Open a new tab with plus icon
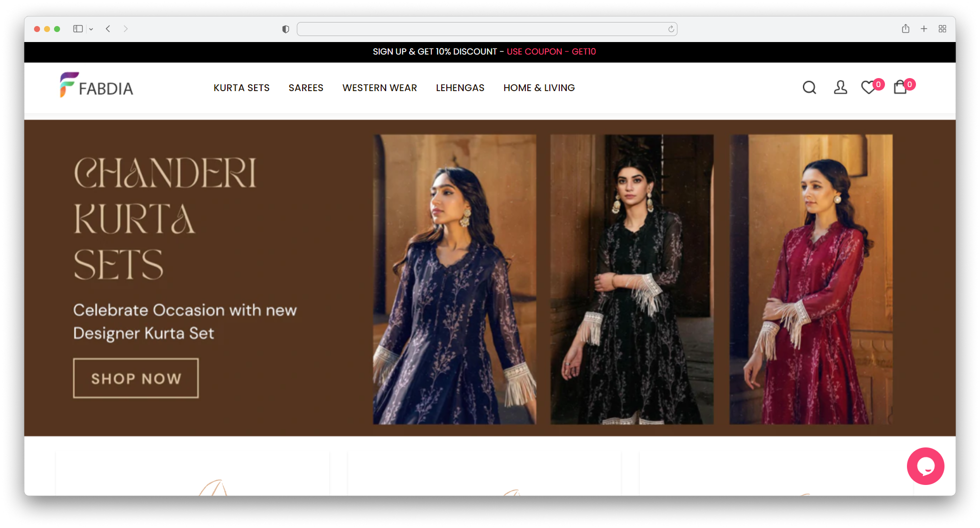 tap(923, 29)
